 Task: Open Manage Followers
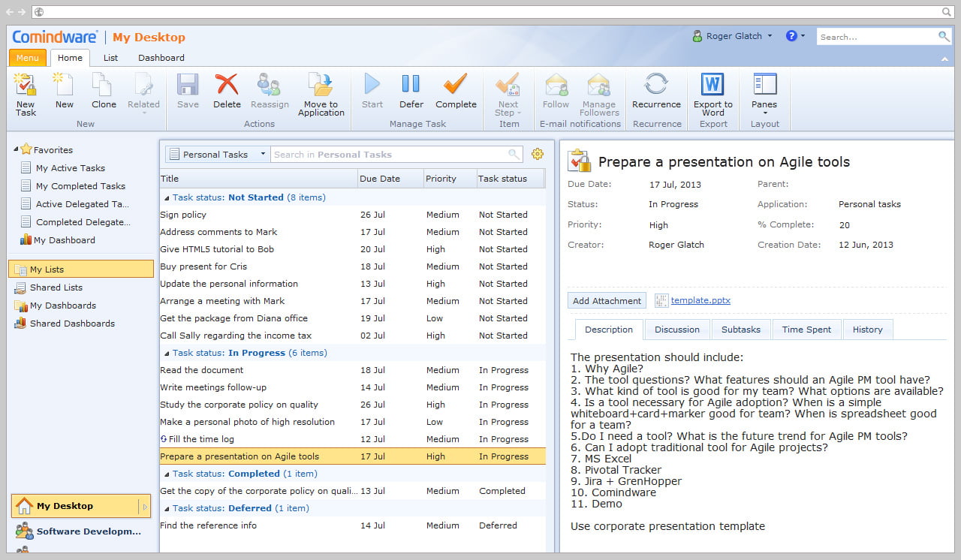point(599,94)
